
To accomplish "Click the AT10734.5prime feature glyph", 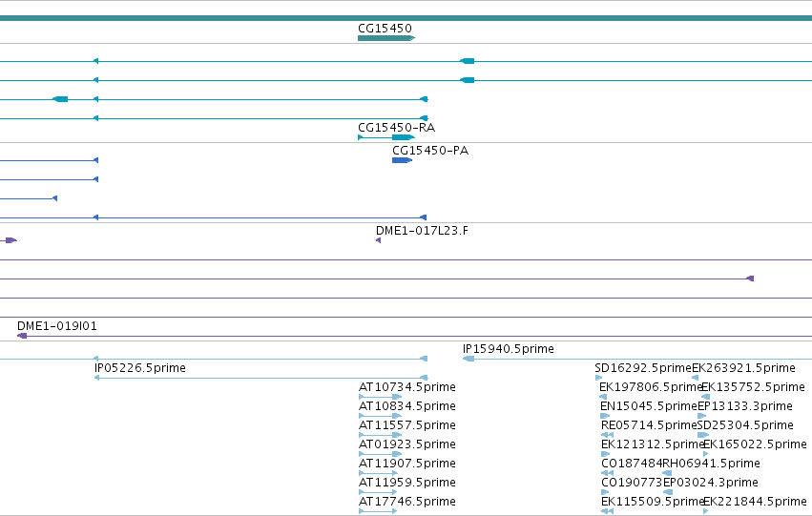I will (x=380, y=397).
